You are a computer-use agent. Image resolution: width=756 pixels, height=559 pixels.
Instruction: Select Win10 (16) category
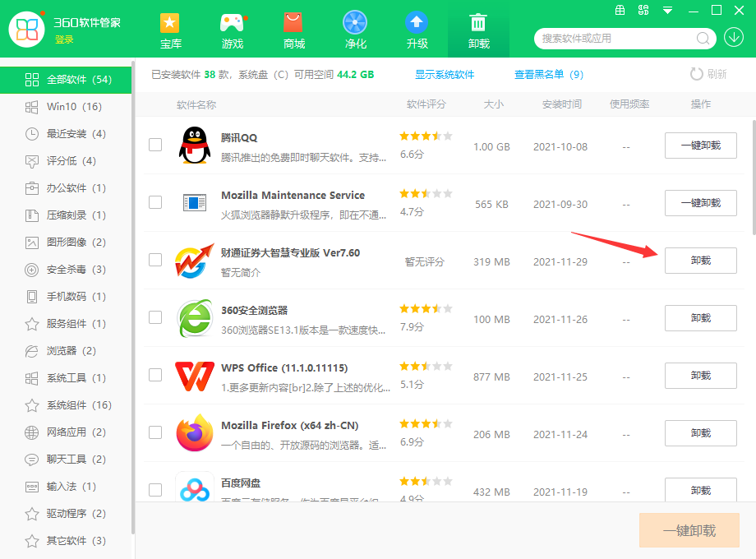click(66, 107)
